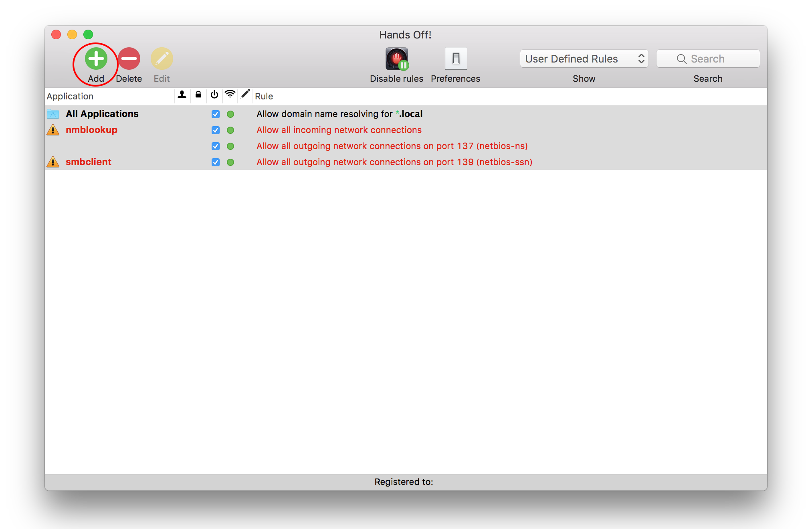Uncheck the All Applications rule checkbox
Screen dimensions: 812x529
(x=216, y=114)
